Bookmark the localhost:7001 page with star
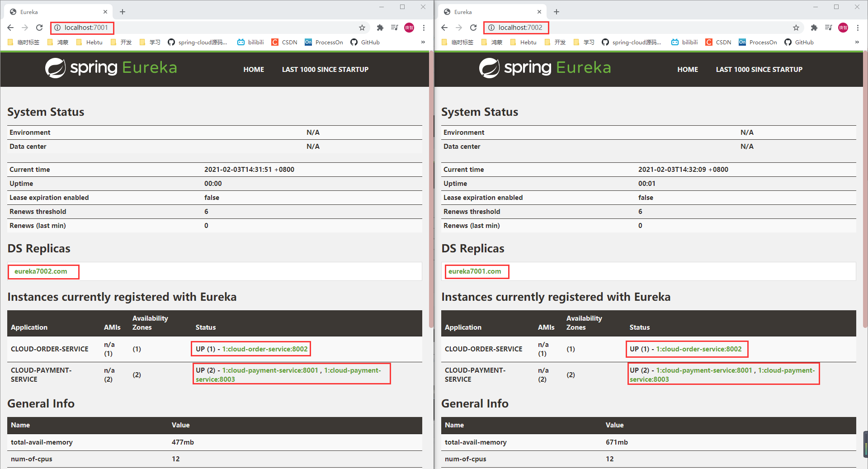868x469 pixels. (x=362, y=28)
